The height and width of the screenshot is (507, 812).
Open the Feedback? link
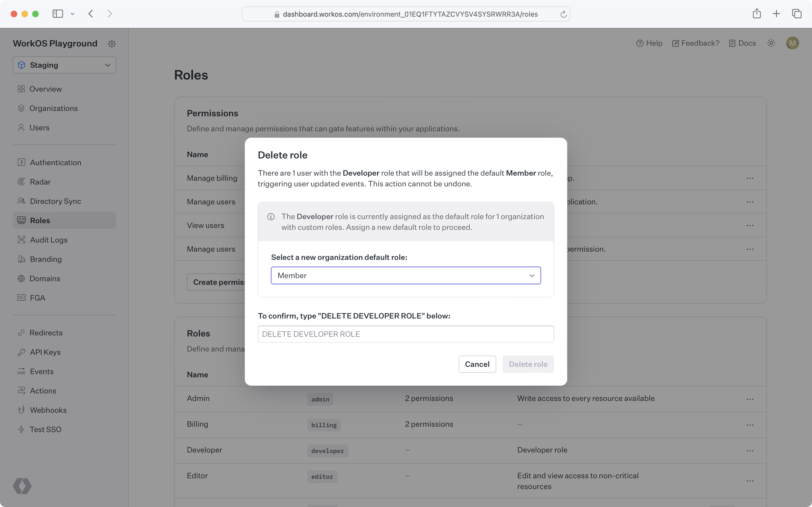tap(696, 43)
